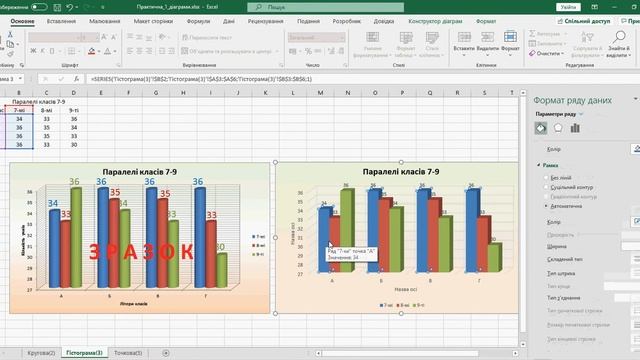This screenshot has height=360, width=640.
Task: Click the Undo arrow icon
Action: click(x=69, y=7)
